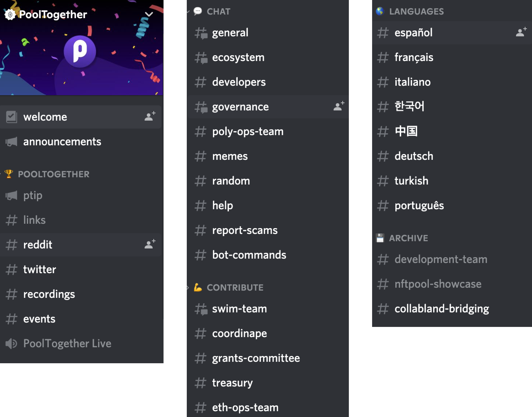Open the coordinape channel

[268, 333]
